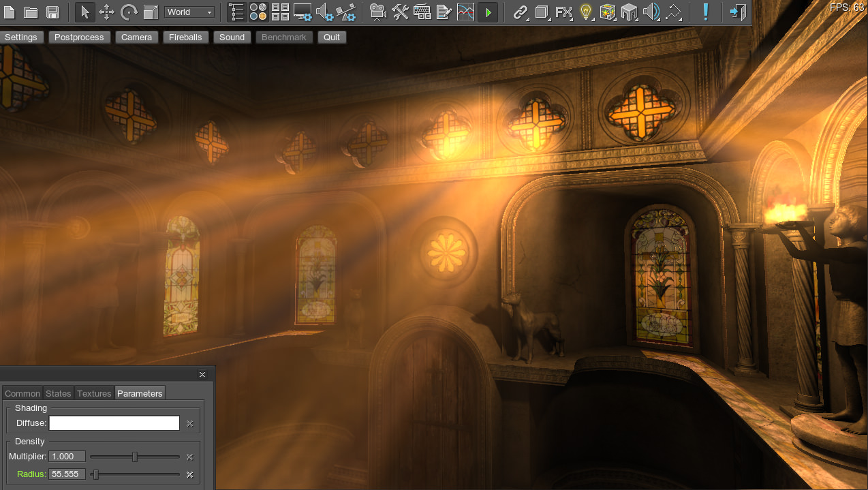
Task: Click the Quit button
Action: tap(332, 37)
